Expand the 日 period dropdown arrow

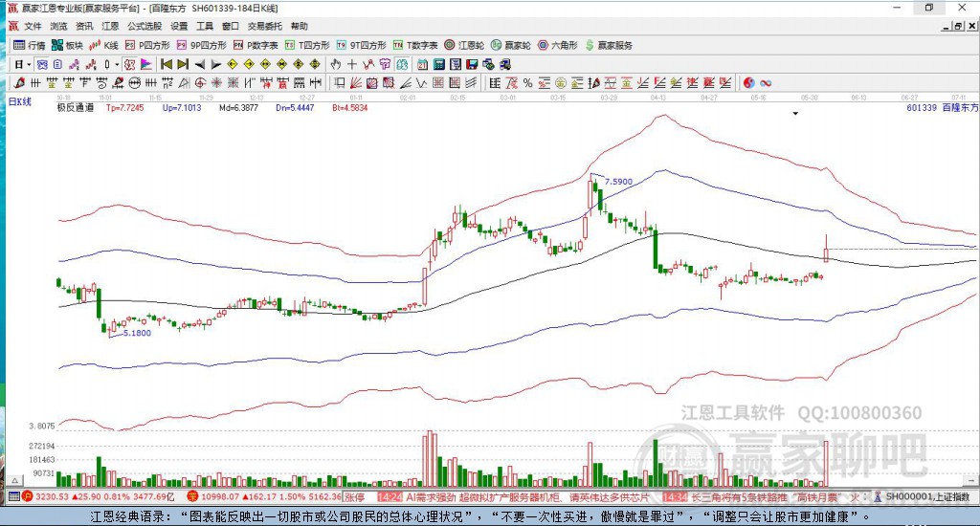[29, 64]
